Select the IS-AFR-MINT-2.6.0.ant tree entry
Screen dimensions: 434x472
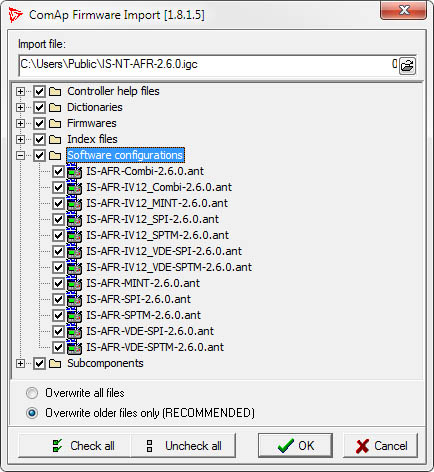pos(143,283)
